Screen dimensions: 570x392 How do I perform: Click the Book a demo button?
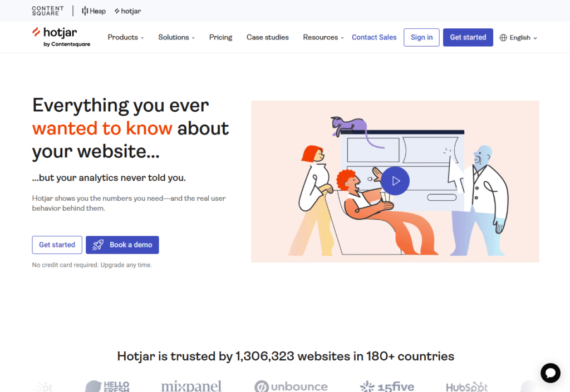[122, 245]
